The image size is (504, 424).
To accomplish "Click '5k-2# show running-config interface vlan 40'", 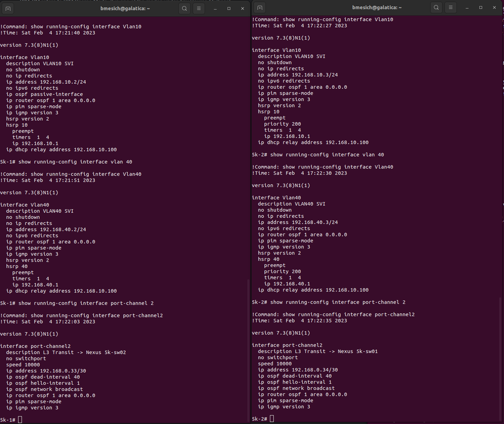I will 318,154.
